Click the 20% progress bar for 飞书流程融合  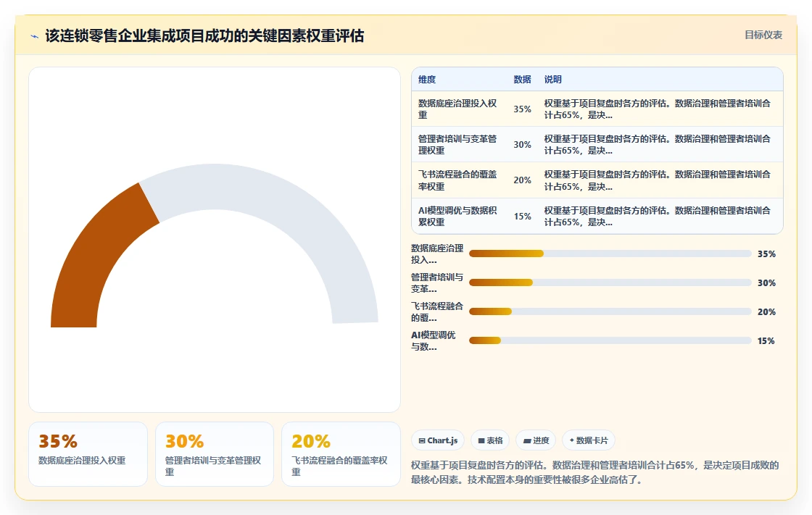(x=610, y=311)
